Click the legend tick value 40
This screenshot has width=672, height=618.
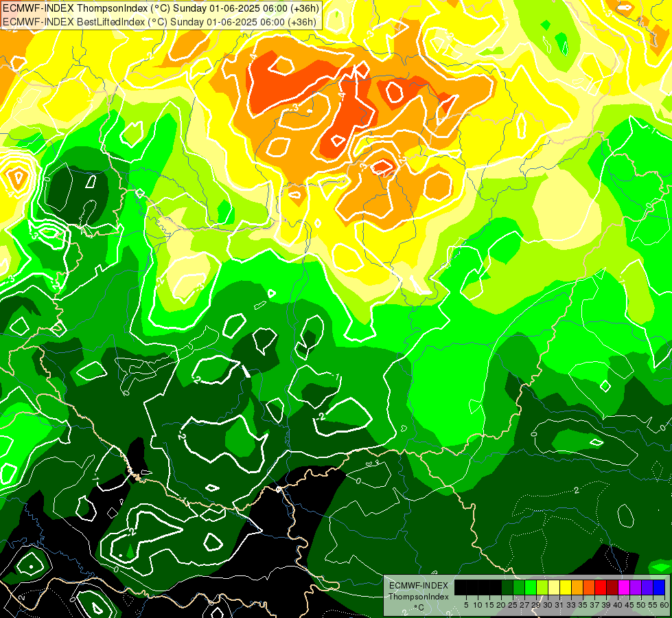[618, 605]
